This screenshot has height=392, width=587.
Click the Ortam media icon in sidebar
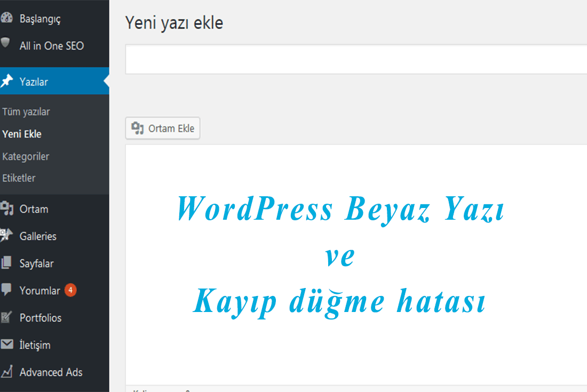click(7, 209)
